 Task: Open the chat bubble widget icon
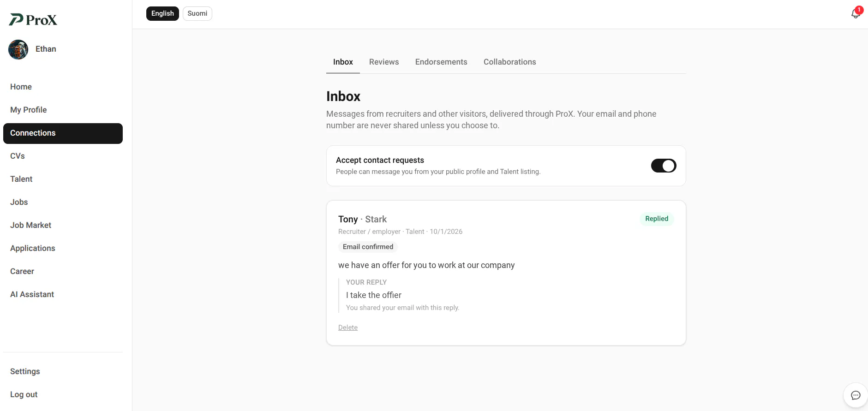click(x=856, y=395)
